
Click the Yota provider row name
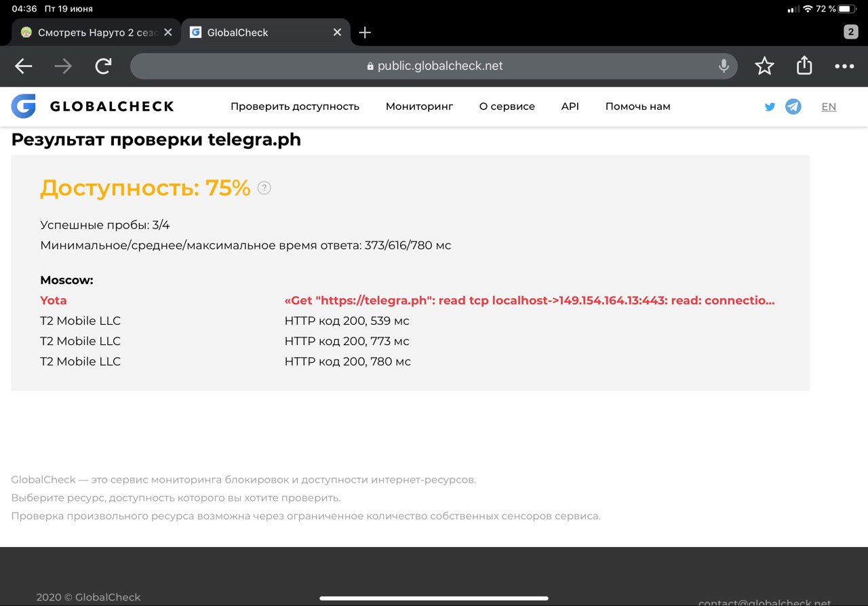click(x=54, y=300)
